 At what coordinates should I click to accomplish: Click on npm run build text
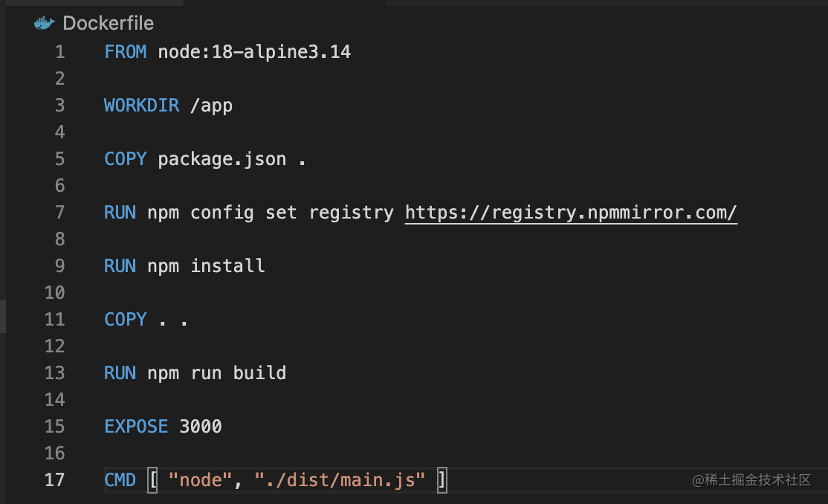click(216, 373)
